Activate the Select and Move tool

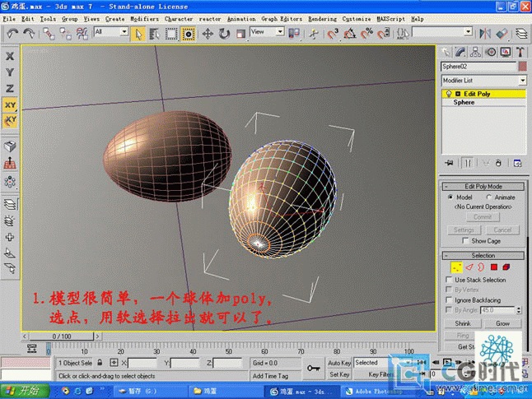(208, 34)
